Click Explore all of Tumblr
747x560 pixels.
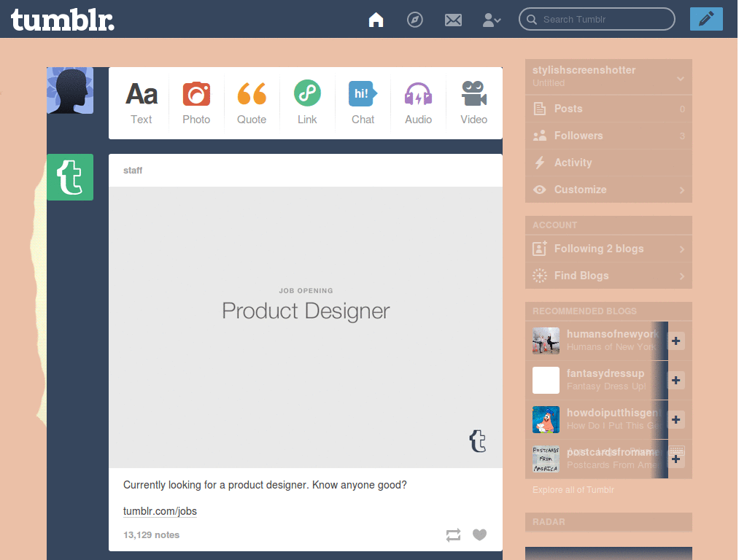tap(573, 489)
